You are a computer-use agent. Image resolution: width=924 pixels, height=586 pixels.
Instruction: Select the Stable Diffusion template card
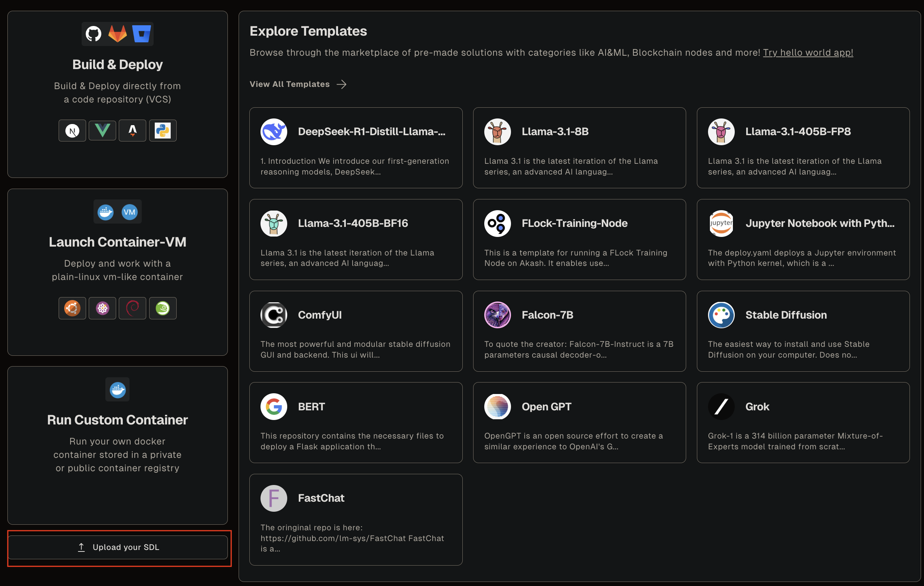coord(803,331)
